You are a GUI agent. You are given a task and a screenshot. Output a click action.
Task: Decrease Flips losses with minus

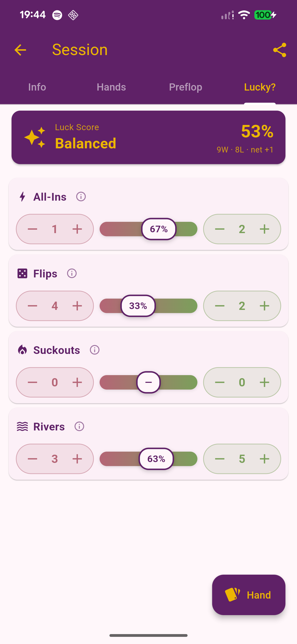(x=32, y=306)
